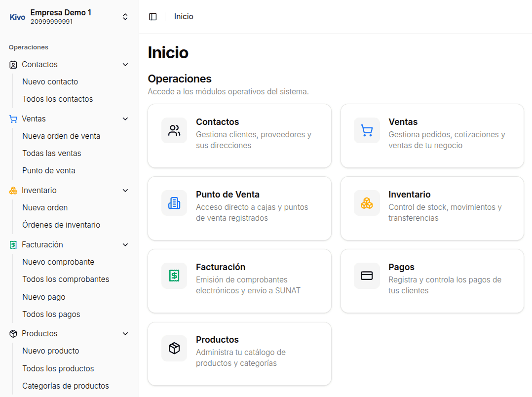Collapse the Contactos section chevron
This screenshot has height=397, width=532.
click(x=125, y=64)
